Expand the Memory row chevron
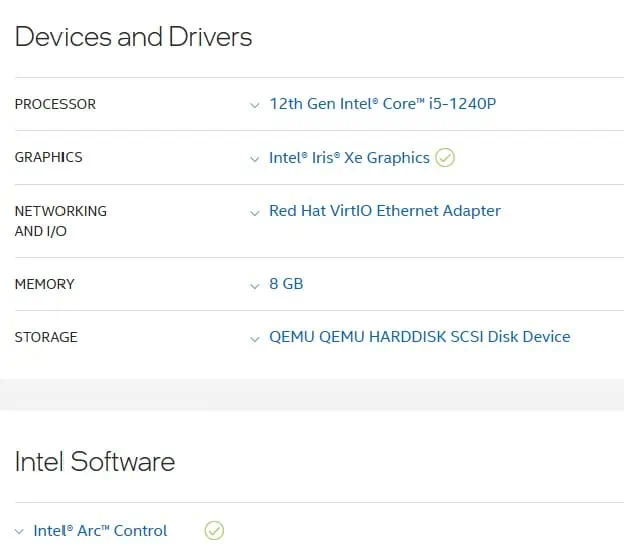Viewport: 624px width, 553px height. [255, 285]
